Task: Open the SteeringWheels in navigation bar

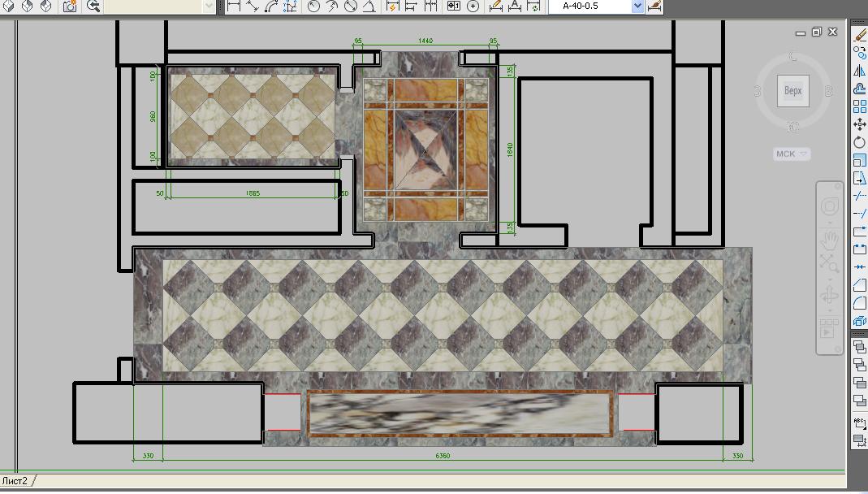Action: 829,207
